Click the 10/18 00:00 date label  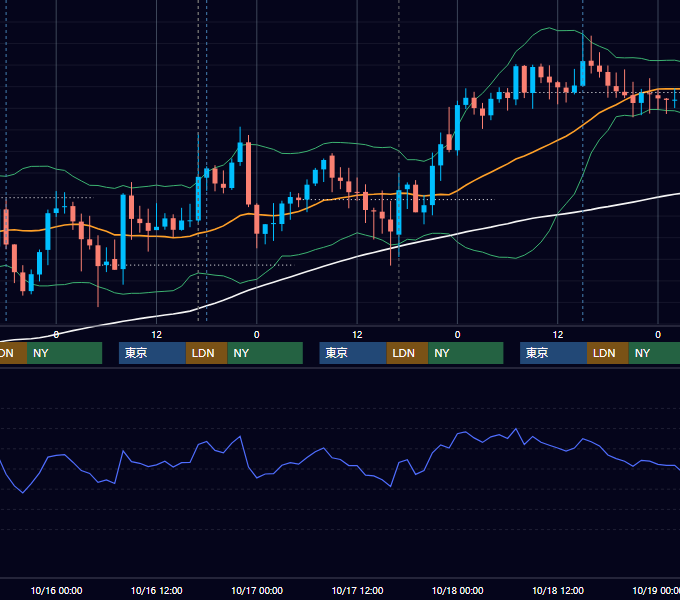pos(458,590)
